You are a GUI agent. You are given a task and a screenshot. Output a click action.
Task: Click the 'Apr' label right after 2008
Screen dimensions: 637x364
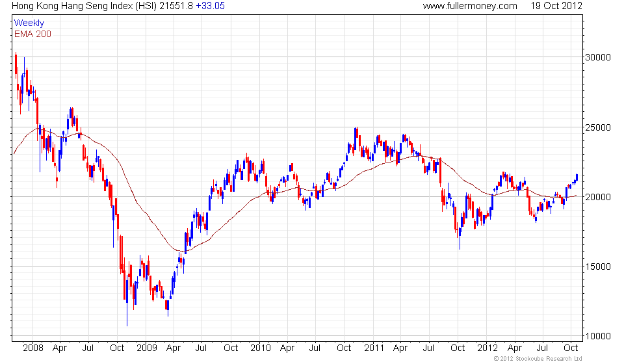[60, 348]
